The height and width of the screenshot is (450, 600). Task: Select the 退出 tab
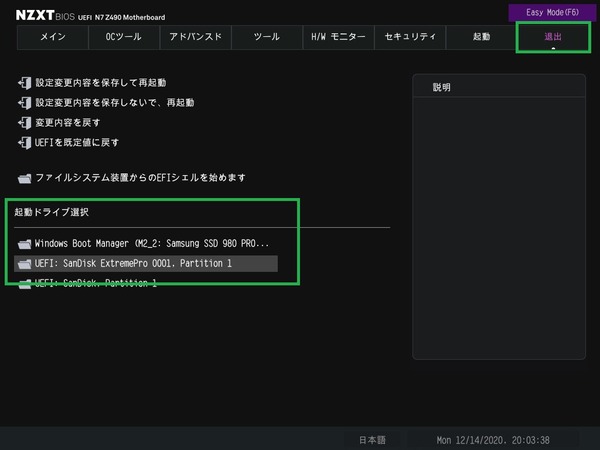coord(553,37)
